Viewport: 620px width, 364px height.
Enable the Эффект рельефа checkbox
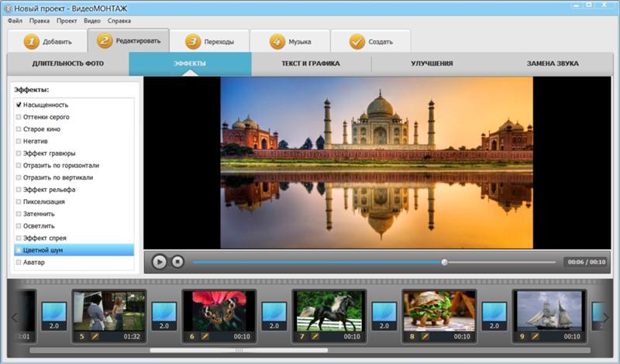[19, 190]
